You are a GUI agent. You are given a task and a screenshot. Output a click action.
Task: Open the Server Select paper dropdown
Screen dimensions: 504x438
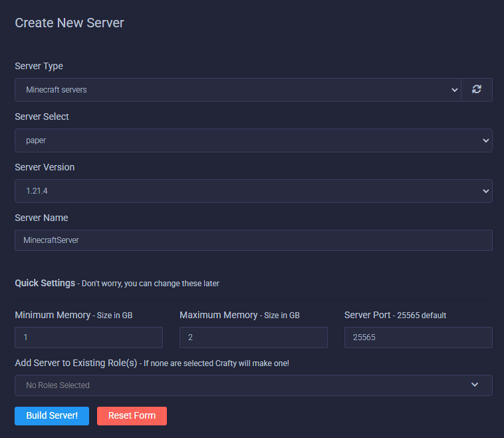pos(253,140)
